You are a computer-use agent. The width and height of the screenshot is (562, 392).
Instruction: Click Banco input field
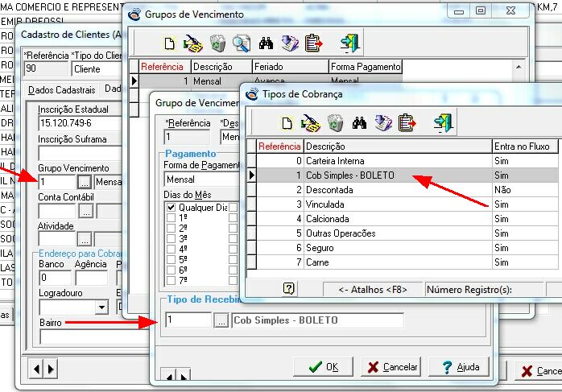[x=55, y=278]
